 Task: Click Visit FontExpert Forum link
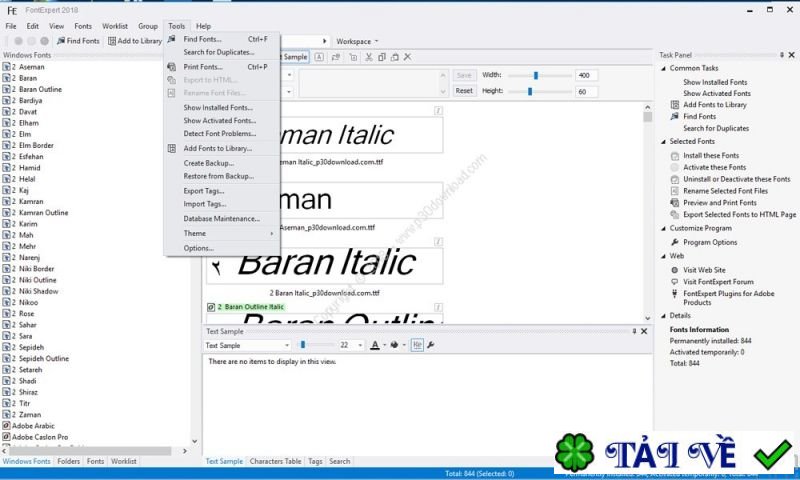pyautogui.click(x=718, y=282)
